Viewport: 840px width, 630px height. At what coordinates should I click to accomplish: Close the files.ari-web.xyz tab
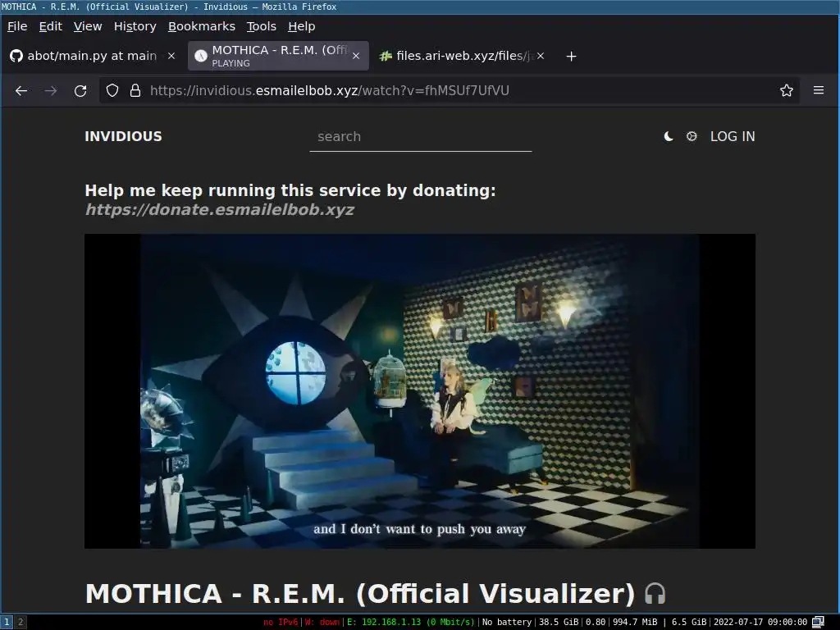[541, 56]
